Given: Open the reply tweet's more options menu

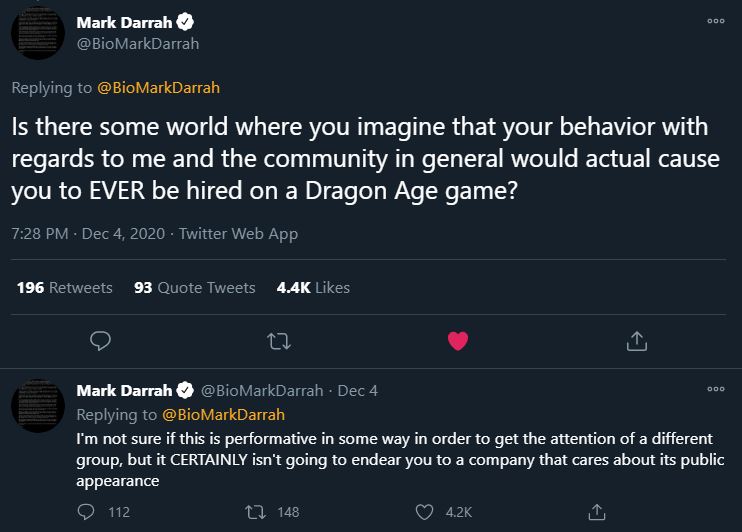Looking at the screenshot, I should pos(714,389).
